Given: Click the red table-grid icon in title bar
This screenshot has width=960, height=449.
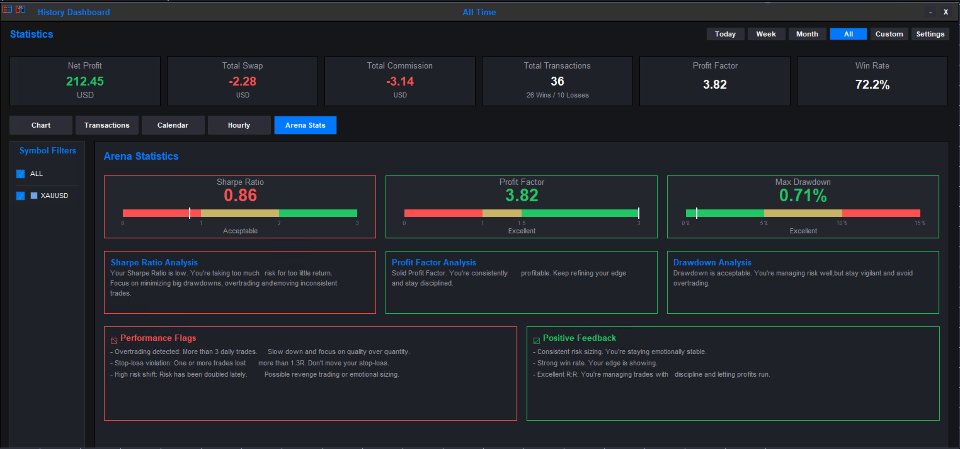Looking at the screenshot, I should pos(7,9).
